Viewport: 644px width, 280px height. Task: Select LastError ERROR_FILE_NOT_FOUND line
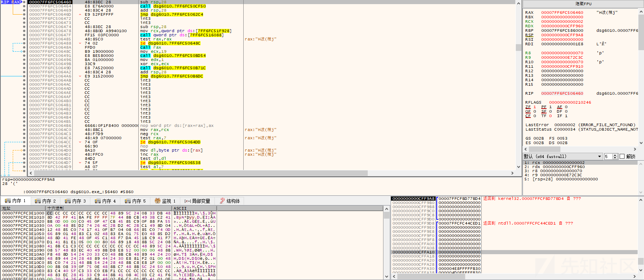[580, 125]
